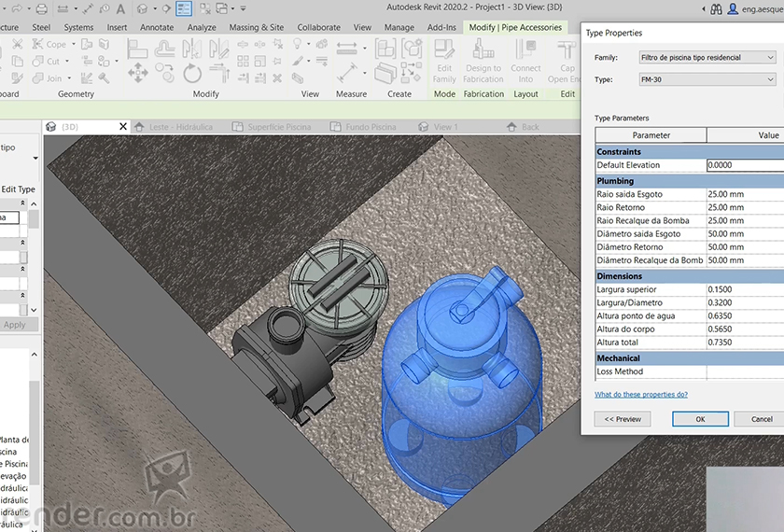This screenshot has width=784, height=532.
Task: Click the Move tool icon
Action: pos(138,73)
